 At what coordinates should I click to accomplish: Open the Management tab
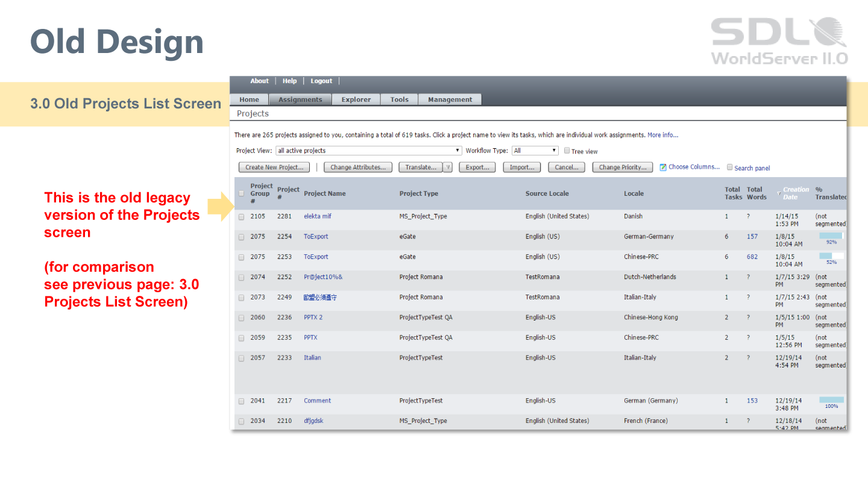(450, 100)
